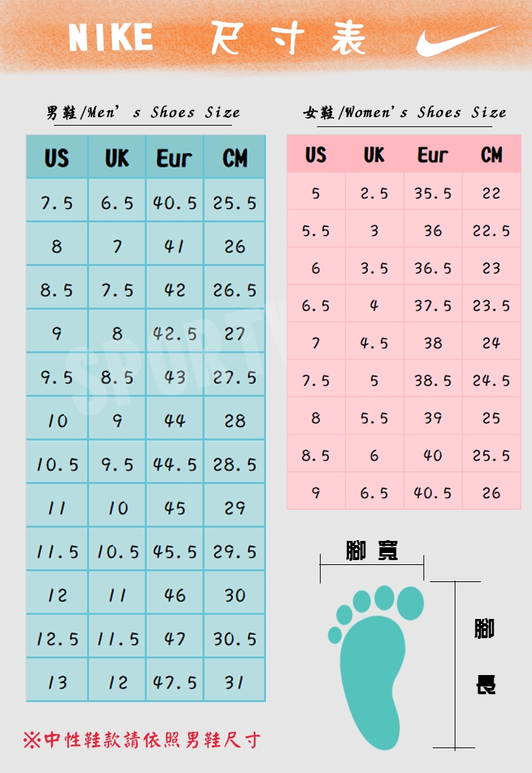Click the 腳寬 foot width label
This screenshot has width=532, height=773.
[x=372, y=551]
